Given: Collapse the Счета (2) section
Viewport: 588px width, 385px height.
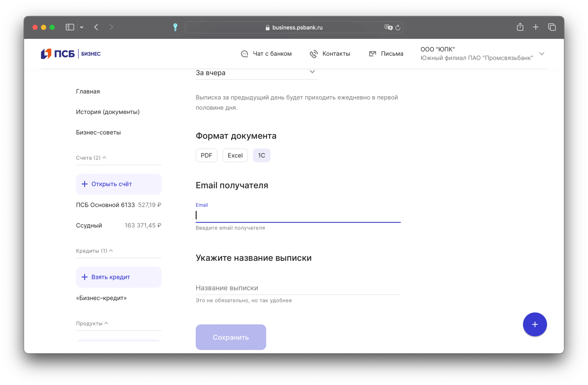Looking at the screenshot, I should point(91,158).
